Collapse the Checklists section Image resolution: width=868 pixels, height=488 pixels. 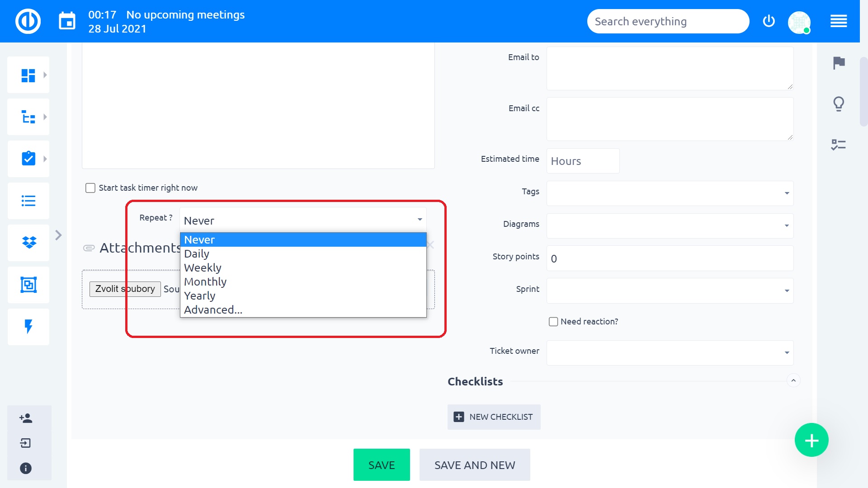(793, 381)
